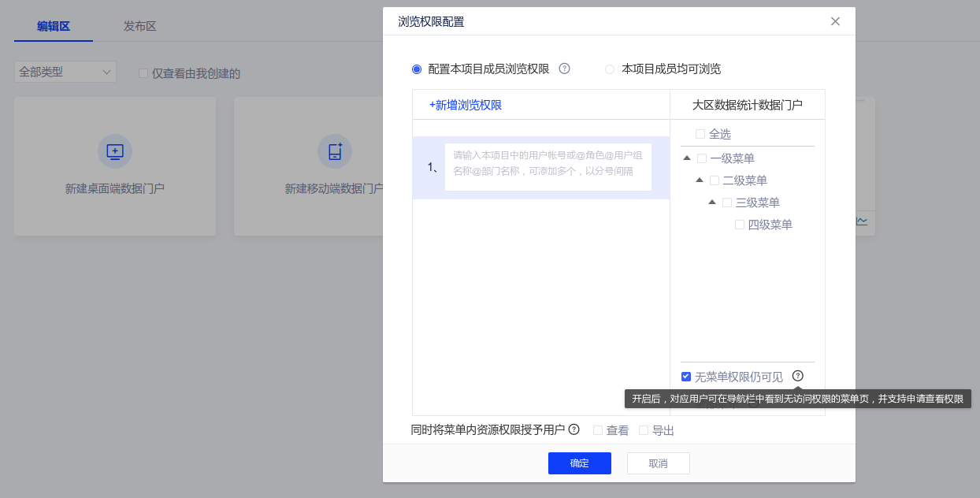This screenshot has width=980, height=498.
Task: Click the line chart icon behind dialog
Action: 862,221
